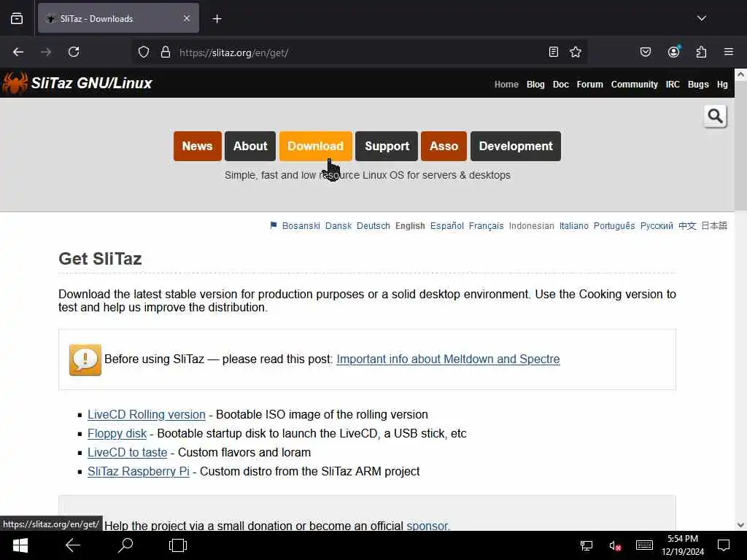Open Windows Start menu
Screen dimensions: 747x560
[x=20, y=545]
